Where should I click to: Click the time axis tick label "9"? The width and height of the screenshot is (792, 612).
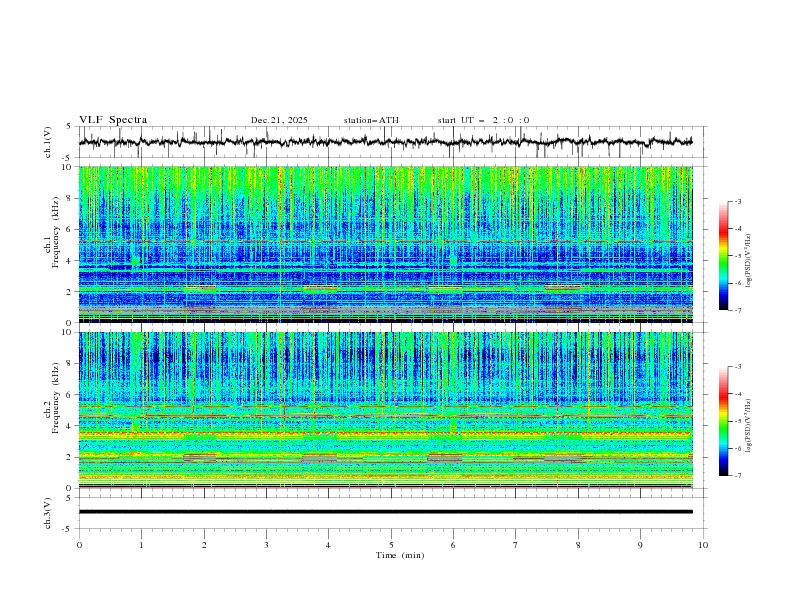click(640, 545)
